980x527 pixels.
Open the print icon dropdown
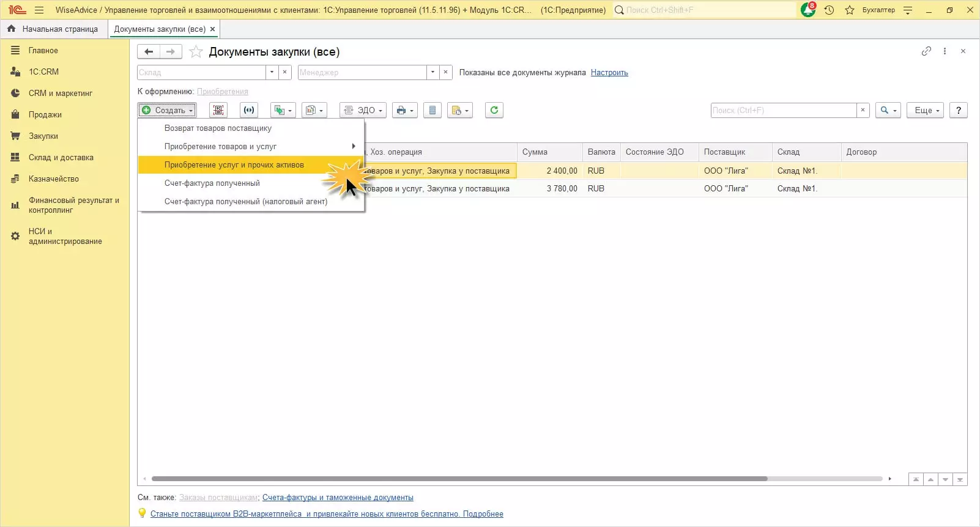tap(405, 110)
